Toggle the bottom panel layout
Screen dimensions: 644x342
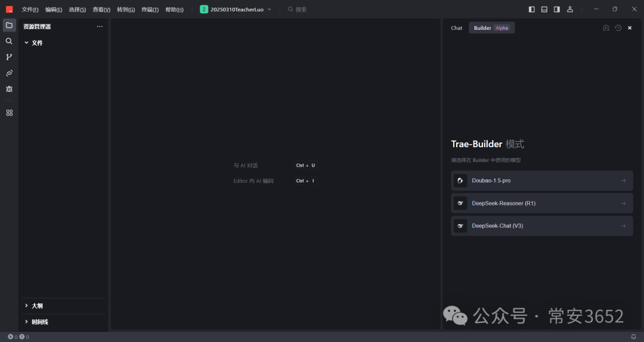[x=544, y=10]
